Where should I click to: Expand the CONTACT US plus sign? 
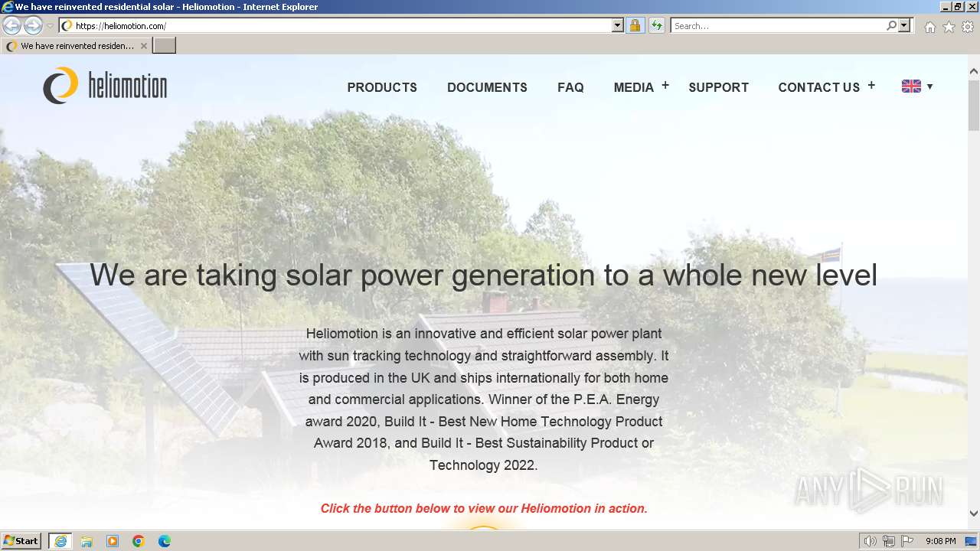pos(871,86)
